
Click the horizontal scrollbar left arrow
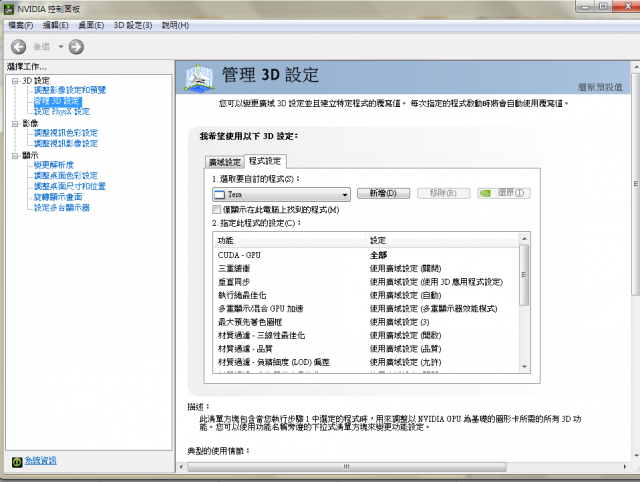point(182,466)
